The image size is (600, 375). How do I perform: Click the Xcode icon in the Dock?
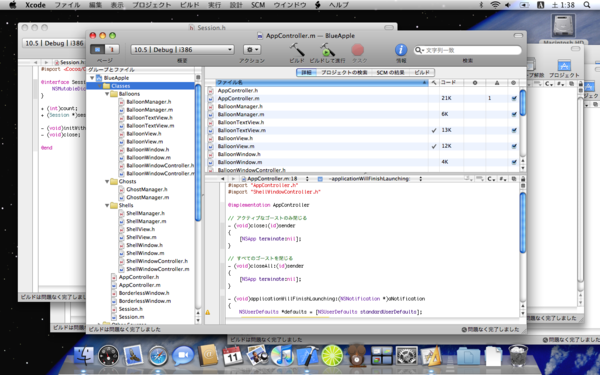307,355
